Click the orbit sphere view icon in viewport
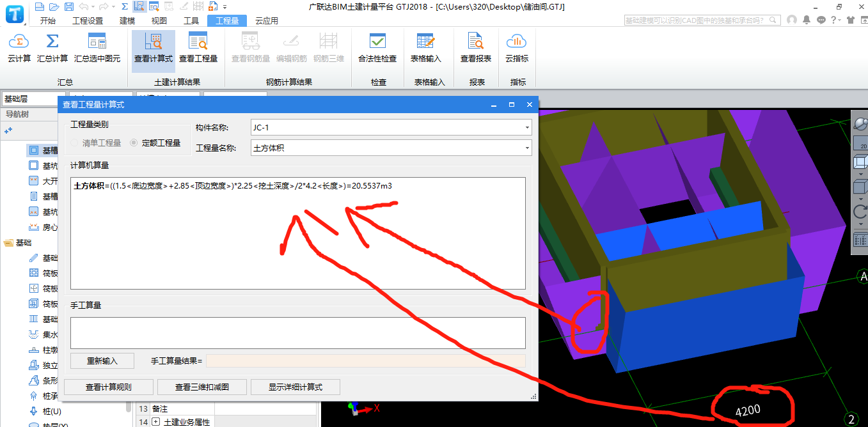The height and width of the screenshot is (427, 868). 861,123
